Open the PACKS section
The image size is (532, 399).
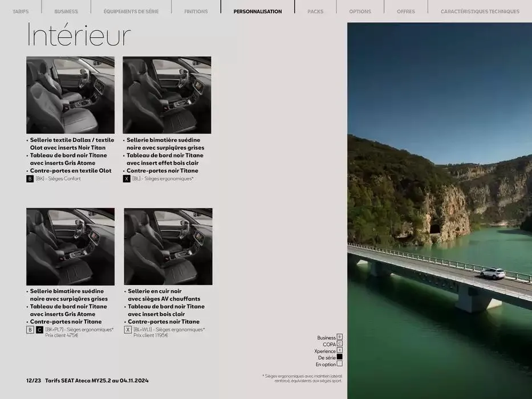pos(315,10)
